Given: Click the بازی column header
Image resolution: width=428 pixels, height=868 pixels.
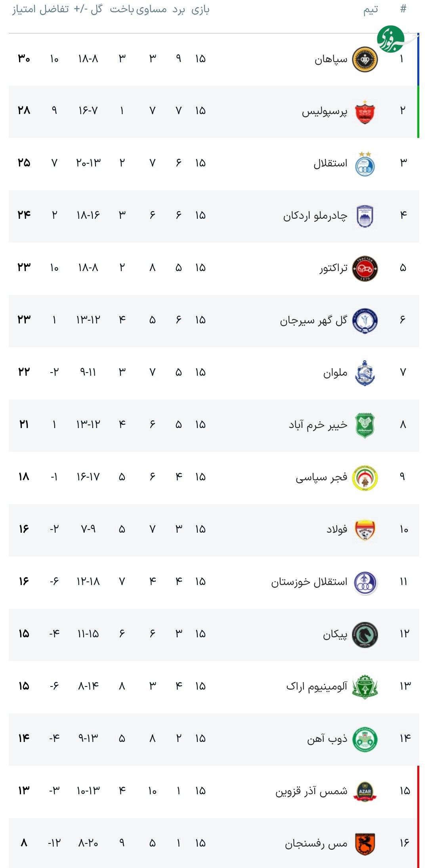Looking at the screenshot, I should (x=200, y=10).
